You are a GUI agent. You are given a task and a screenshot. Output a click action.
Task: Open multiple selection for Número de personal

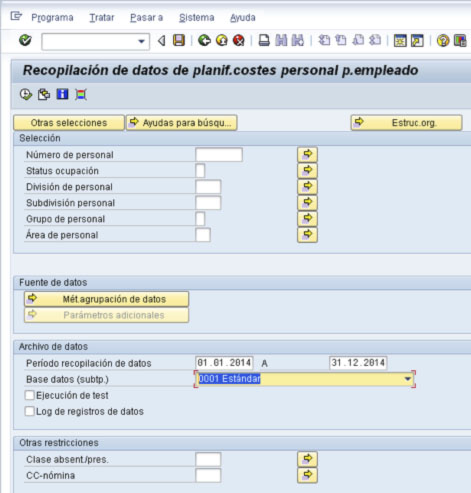tap(307, 154)
